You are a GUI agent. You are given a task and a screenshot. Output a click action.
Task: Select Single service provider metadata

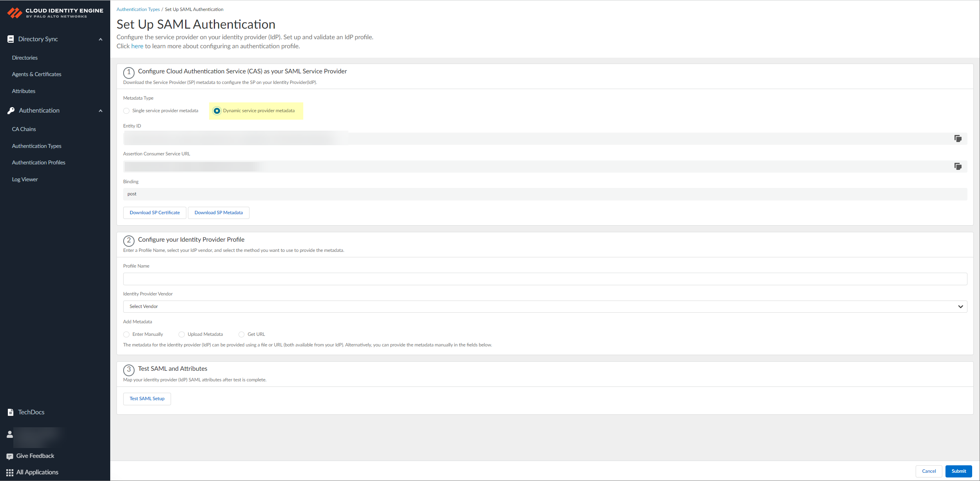(x=126, y=111)
